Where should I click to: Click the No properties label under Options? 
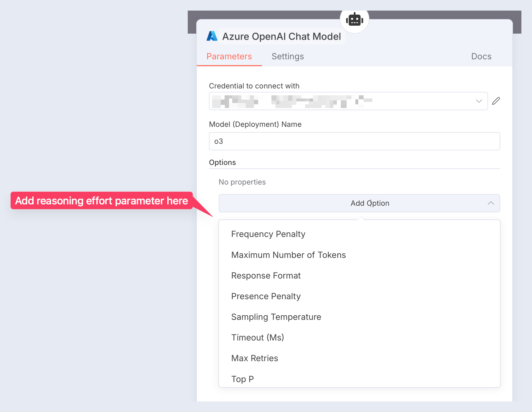(242, 182)
